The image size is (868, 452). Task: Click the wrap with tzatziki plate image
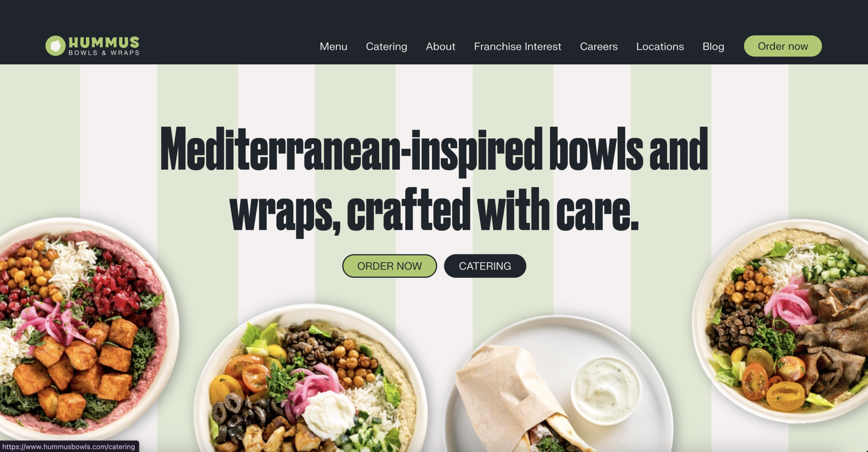[x=559, y=385]
